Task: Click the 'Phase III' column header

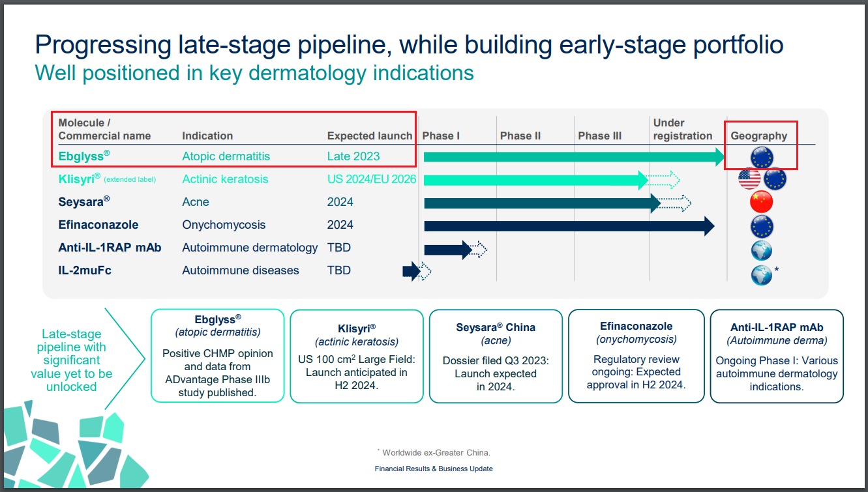Action: click(x=599, y=136)
